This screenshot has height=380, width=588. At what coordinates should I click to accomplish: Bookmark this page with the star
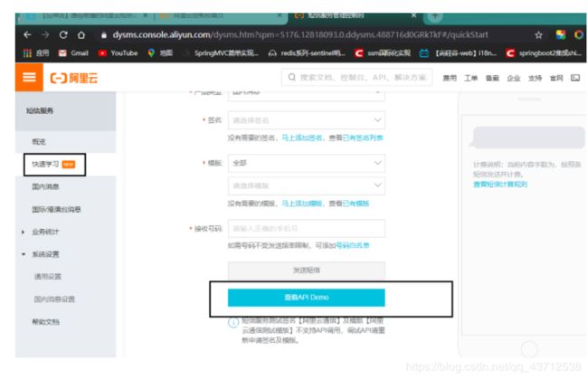tap(538, 35)
